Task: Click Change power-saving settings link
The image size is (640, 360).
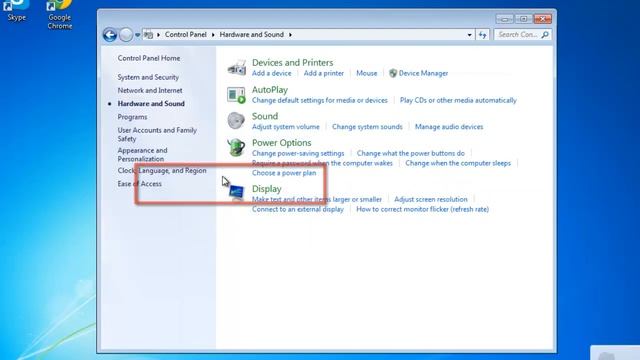Action: coord(298,153)
